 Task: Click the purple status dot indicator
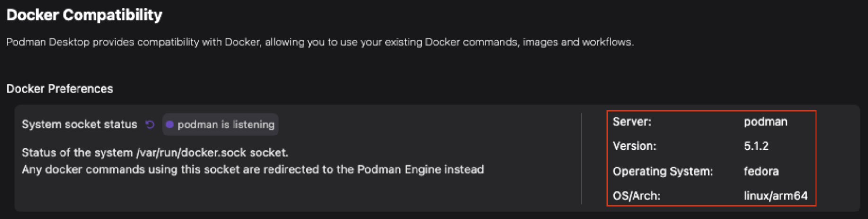pos(170,125)
